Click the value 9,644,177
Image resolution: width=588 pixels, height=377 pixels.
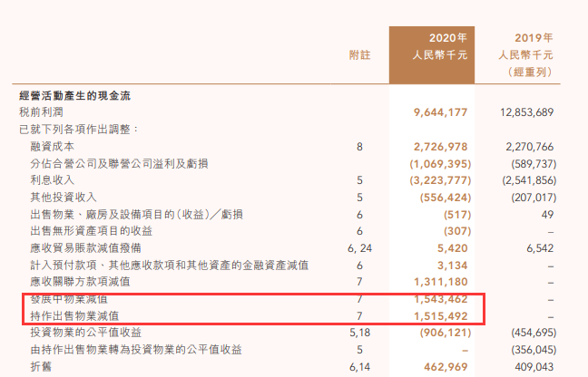(441, 112)
